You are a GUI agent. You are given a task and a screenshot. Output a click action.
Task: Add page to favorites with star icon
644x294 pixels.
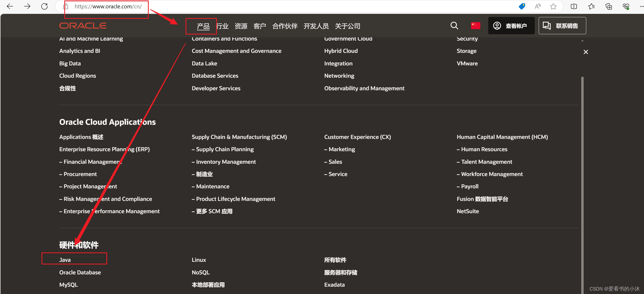tap(553, 6)
